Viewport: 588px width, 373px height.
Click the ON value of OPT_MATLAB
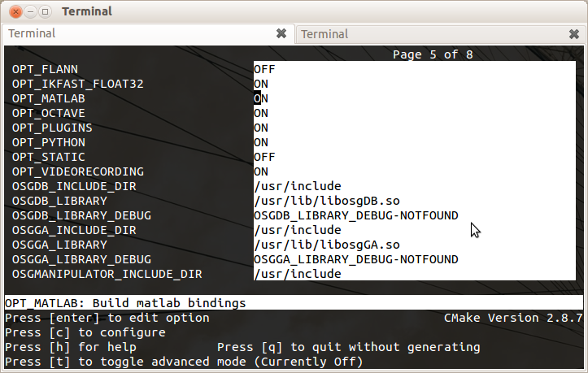point(261,98)
